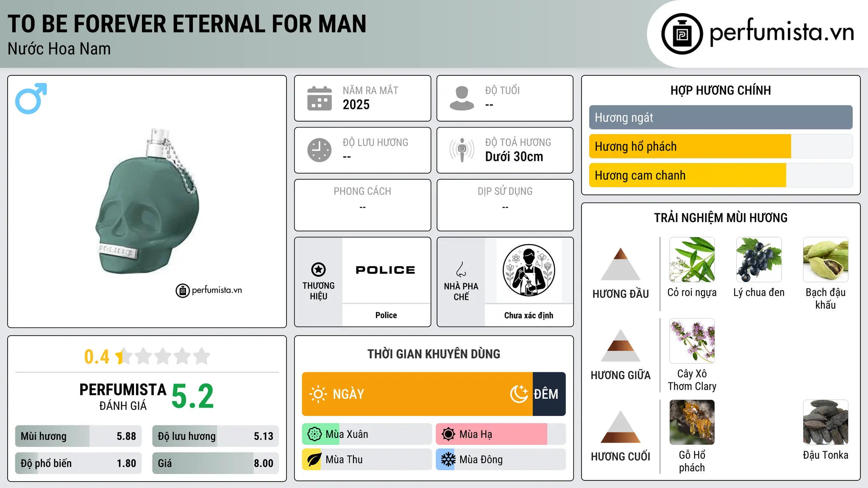
Task: Click the blue male gender symbol icon
Action: click(31, 98)
